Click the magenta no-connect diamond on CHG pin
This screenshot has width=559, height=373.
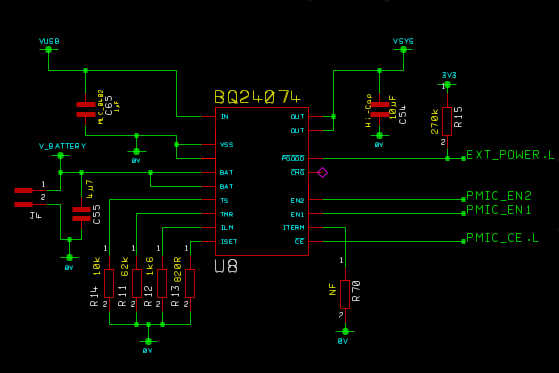click(322, 173)
